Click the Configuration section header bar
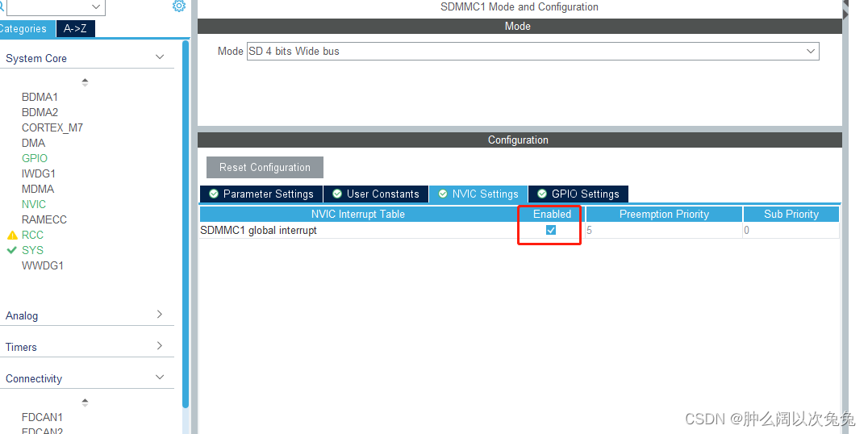 click(x=518, y=140)
